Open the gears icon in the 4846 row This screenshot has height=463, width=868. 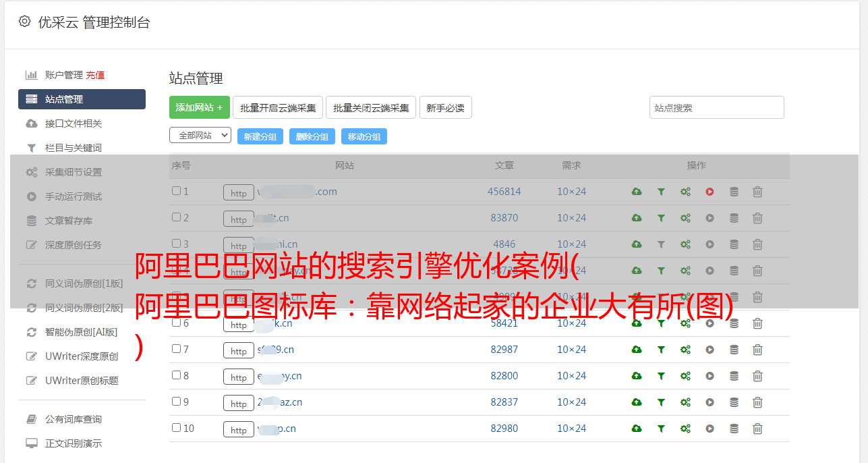(x=685, y=244)
